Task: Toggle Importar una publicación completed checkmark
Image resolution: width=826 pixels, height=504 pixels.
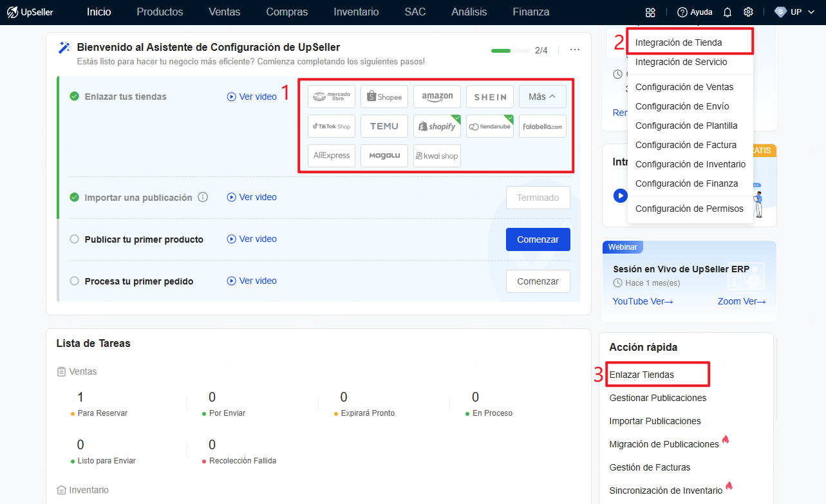Action: 74,197
